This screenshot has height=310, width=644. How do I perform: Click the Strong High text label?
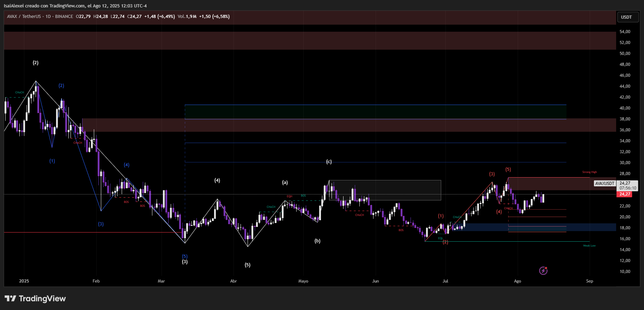pyautogui.click(x=589, y=172)
